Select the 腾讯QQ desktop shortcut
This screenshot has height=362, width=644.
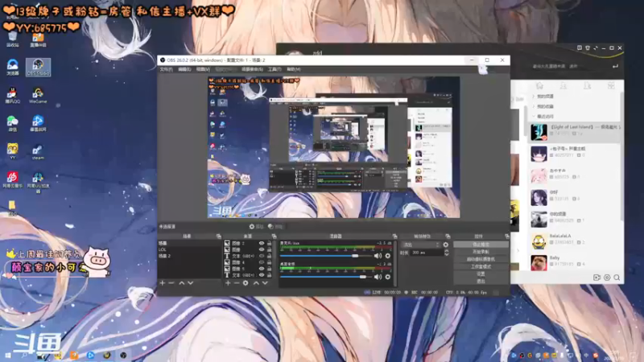tap(12, 95)
